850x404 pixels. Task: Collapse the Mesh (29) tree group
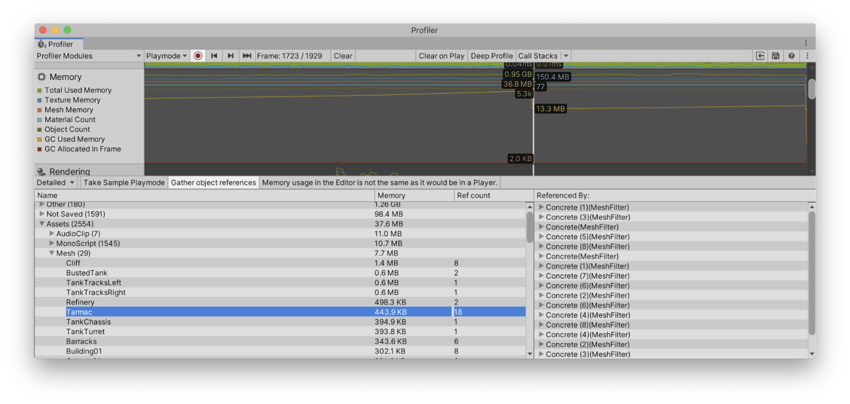point(52,253)
